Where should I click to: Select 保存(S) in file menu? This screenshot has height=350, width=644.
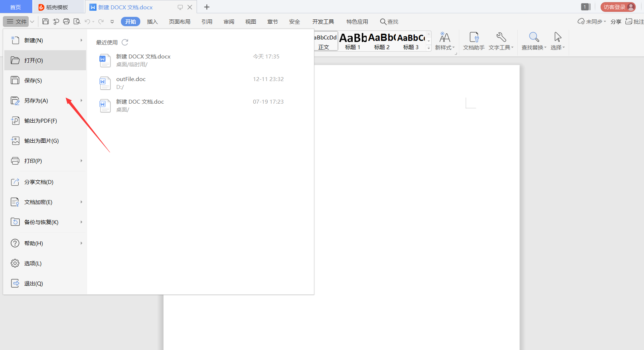45,80
